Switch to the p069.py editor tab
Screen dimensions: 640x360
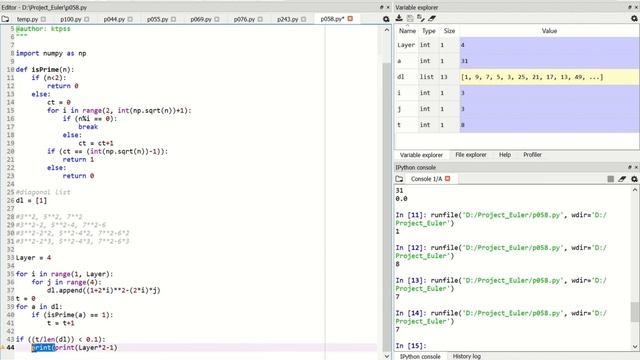pyautogui.click(x=201, y=19)
